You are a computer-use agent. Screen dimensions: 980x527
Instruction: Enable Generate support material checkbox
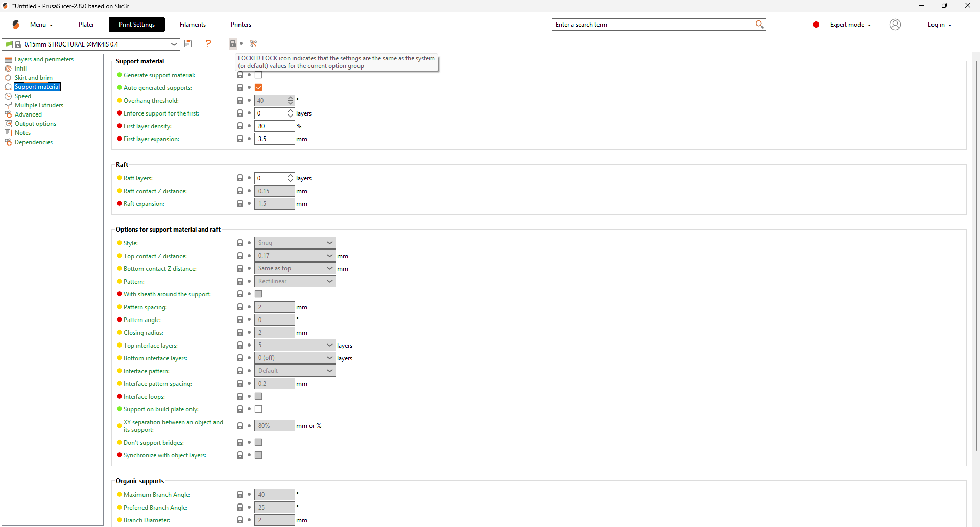point(258,75)
